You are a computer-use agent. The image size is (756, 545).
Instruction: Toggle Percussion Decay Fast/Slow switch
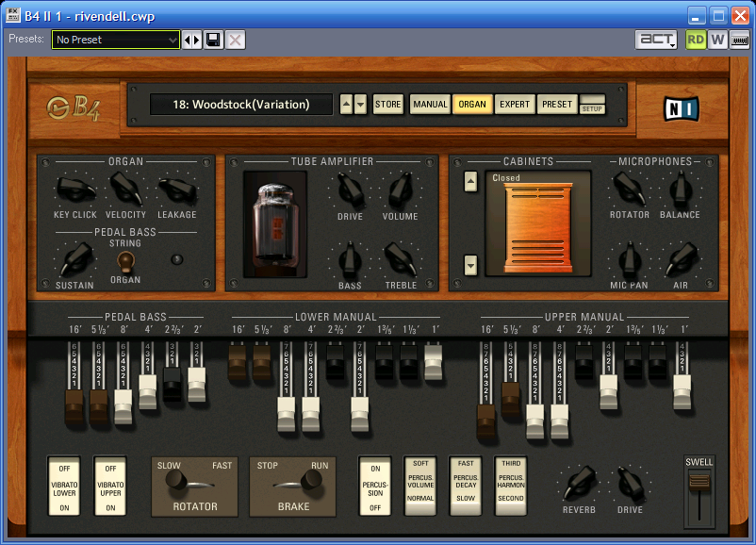(466, 487)
